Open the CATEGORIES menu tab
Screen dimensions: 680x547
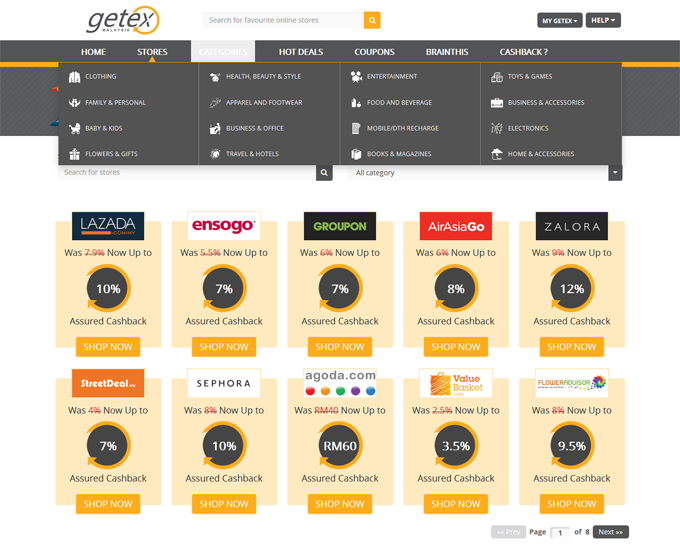click(x=223, y=52)
